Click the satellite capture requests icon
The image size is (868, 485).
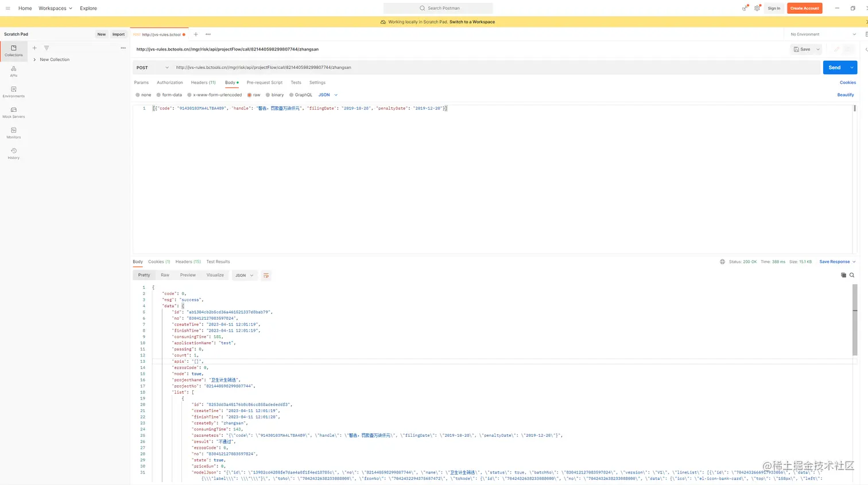pos(745,8)
